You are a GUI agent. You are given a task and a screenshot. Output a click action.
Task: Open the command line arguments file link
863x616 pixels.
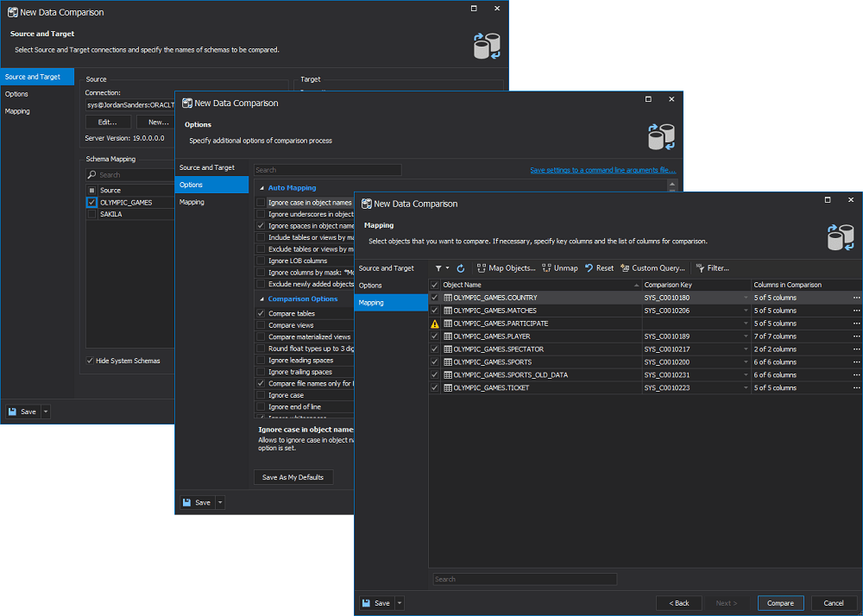[x=602, y=169]
